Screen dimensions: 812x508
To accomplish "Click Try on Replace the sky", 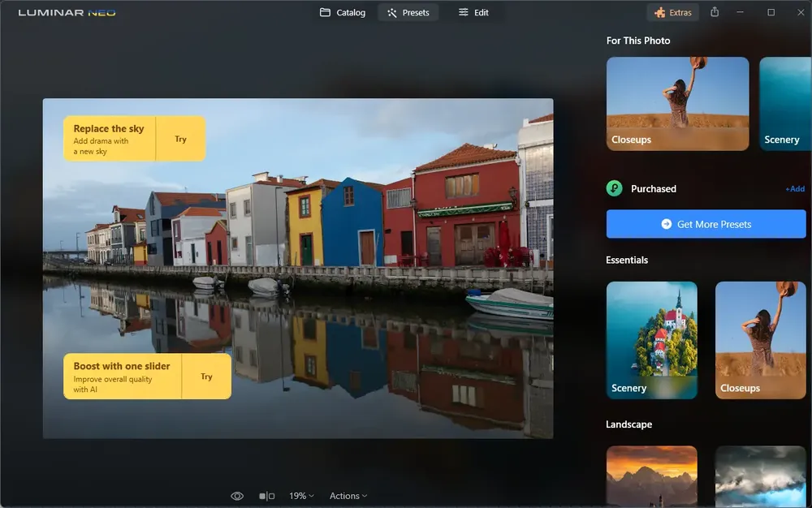I will pos(181,139).
